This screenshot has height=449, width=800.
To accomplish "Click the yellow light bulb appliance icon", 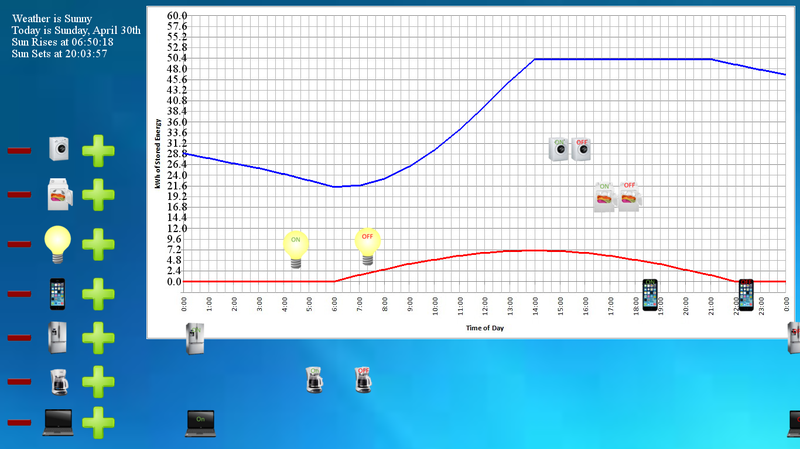I will (59, 243).
